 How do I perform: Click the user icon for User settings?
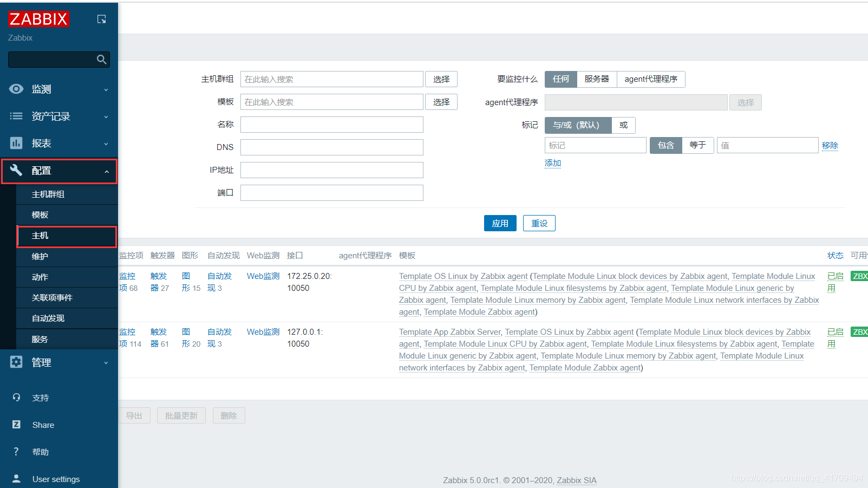click(x=16, y=479)
